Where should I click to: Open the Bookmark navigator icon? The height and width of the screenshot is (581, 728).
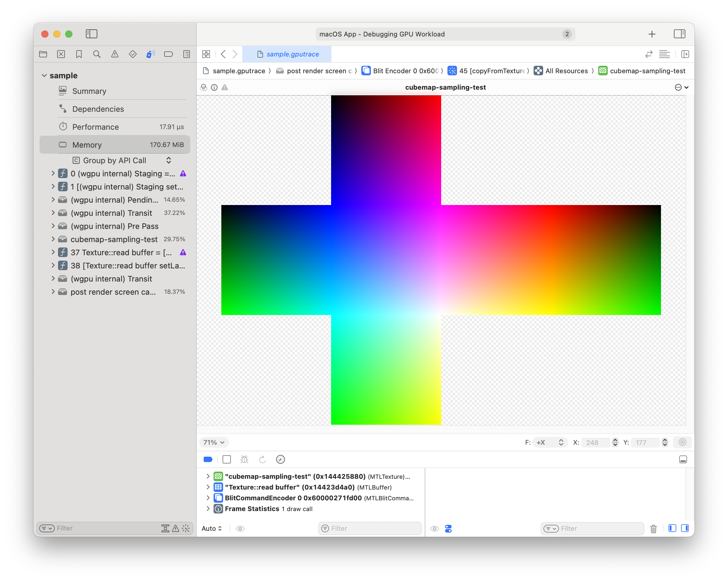[x=79, y=54]
